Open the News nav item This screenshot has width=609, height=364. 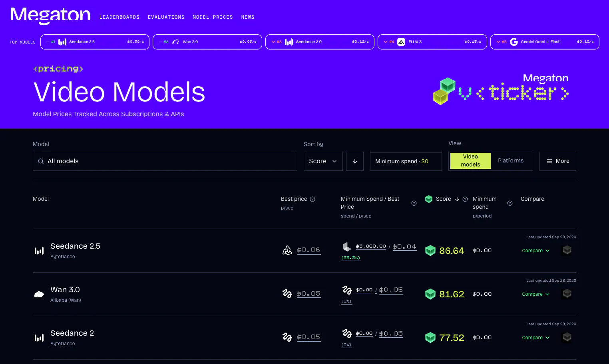248,17
